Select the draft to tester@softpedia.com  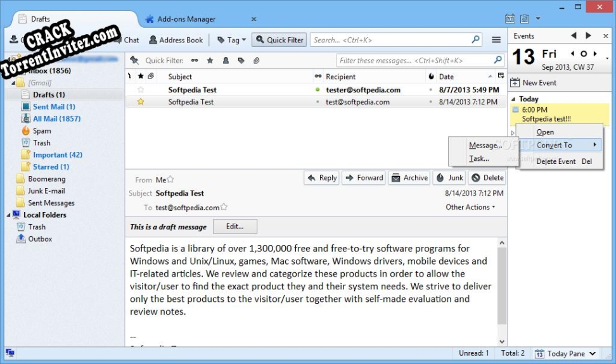316,90
